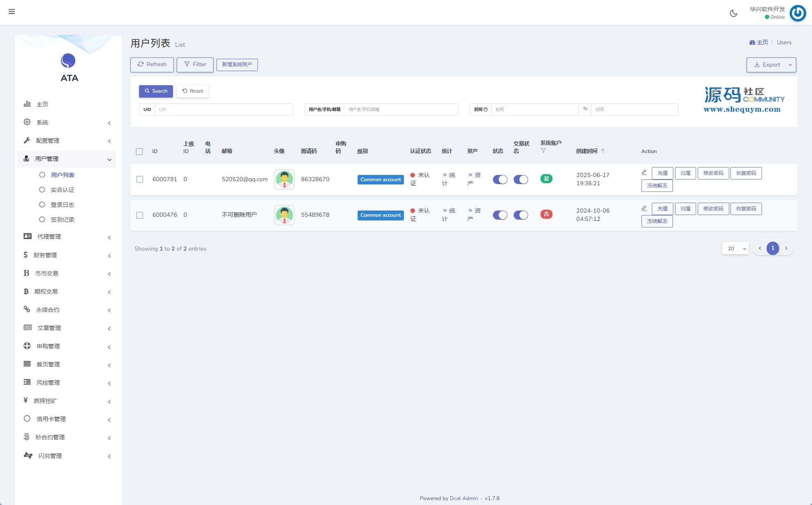This screenshot has height=505, width=812.
Task: Toggle dark mode moon icon
Action: pos(733,13)
